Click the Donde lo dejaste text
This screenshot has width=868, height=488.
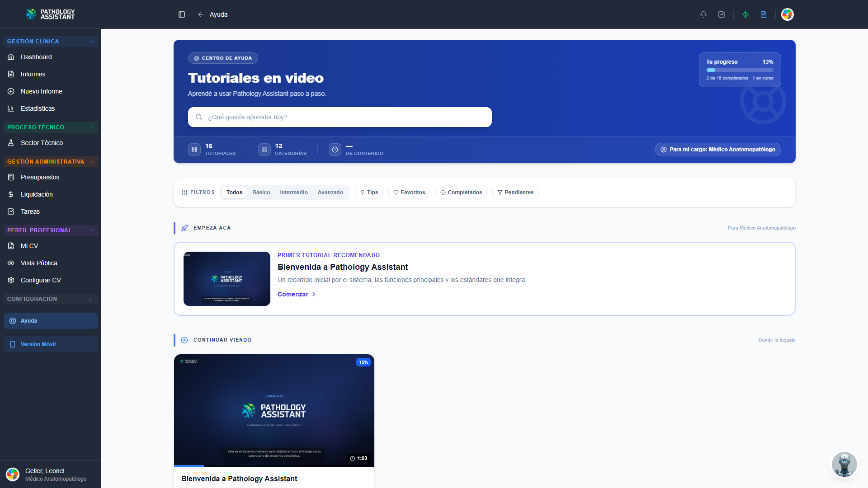pyautogui.click(x=777, y=340)
